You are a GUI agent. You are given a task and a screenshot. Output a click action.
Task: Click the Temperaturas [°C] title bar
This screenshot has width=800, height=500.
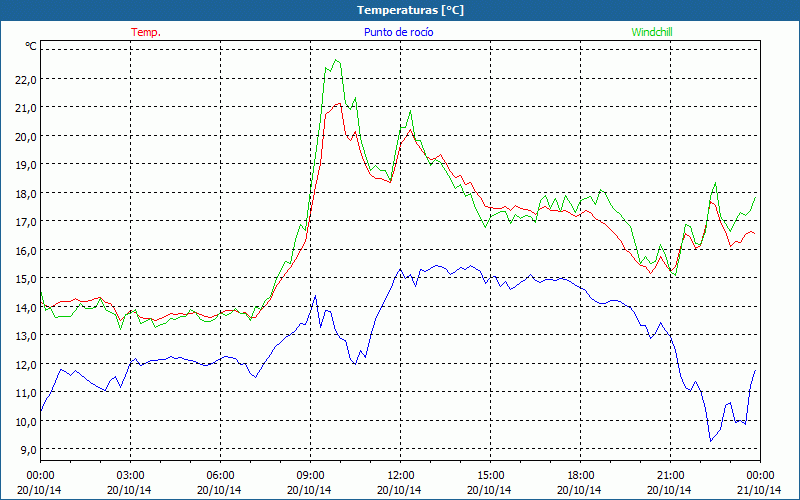[400, 10]
